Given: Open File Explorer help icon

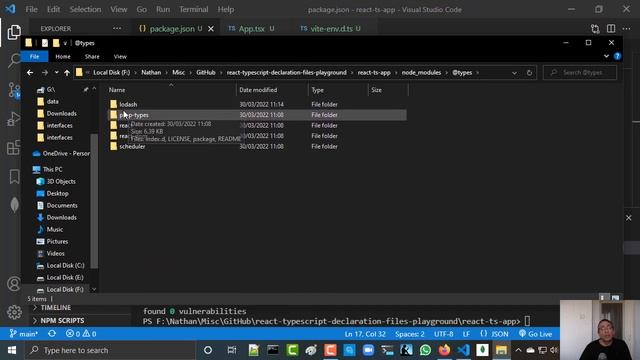Looking at the screenshot, I should [618, 56].
